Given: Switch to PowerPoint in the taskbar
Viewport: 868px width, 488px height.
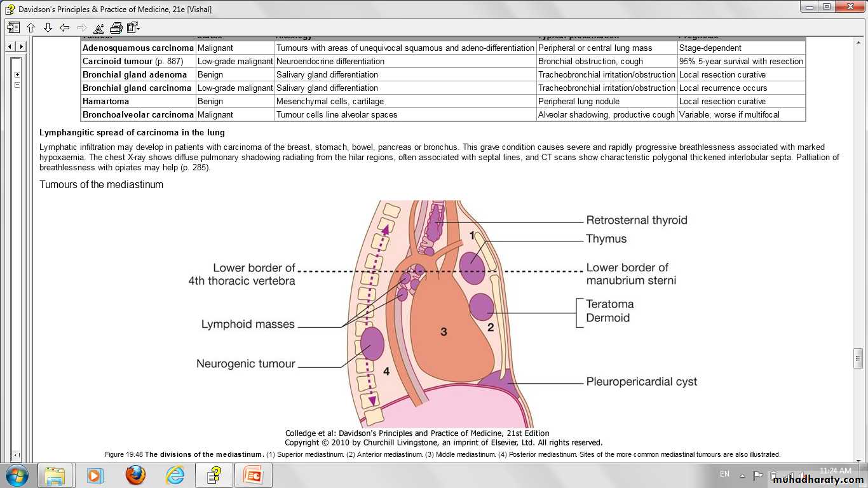Looking at the screenshot, I should pyautogui.click(x=254, y=475).
